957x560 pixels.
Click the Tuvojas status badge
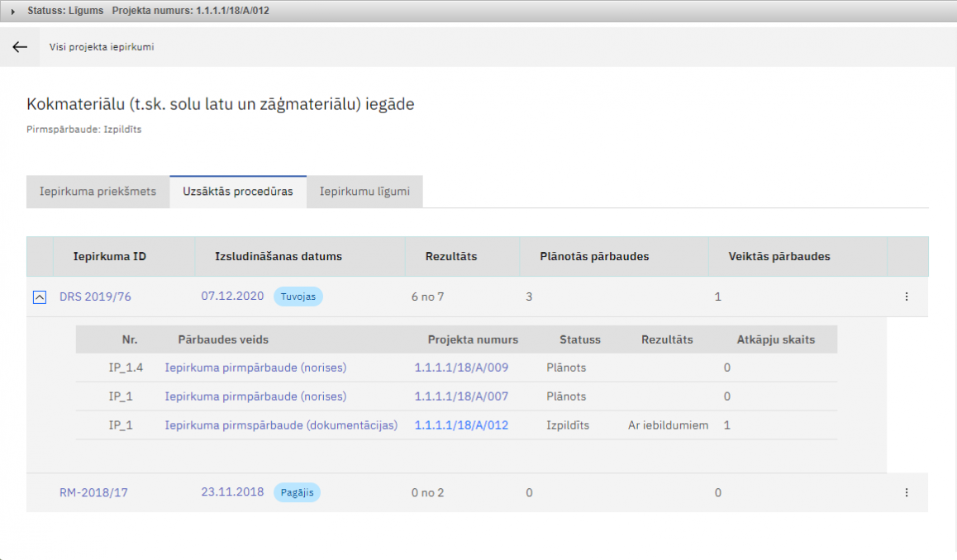(x=298, y=297)
